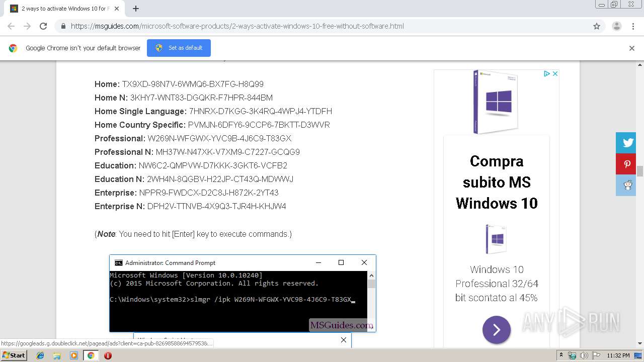Dismiss the default browser infobar
Image resolution: width=644 pixels, height=362 pixels.
click(632, 48)
